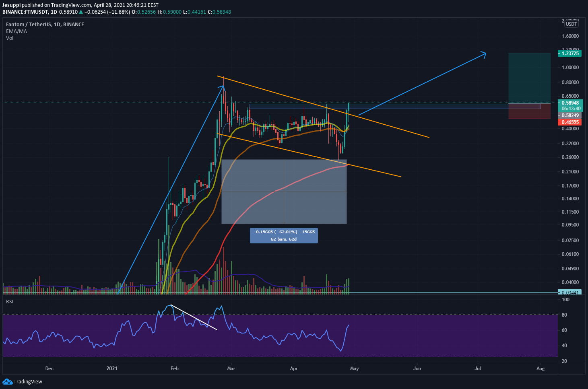Click the 0.03441 price line label
Viewport: 588px width, 389px height.
point(570,292)
